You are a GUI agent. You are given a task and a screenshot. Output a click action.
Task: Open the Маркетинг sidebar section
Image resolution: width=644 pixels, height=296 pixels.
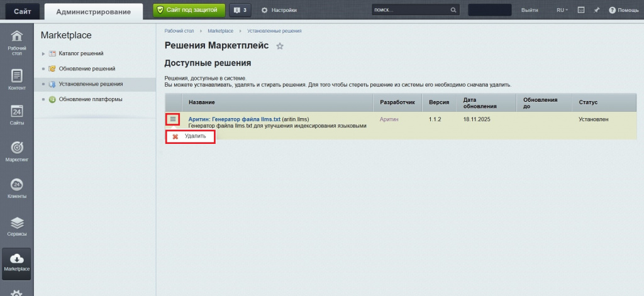17,151
